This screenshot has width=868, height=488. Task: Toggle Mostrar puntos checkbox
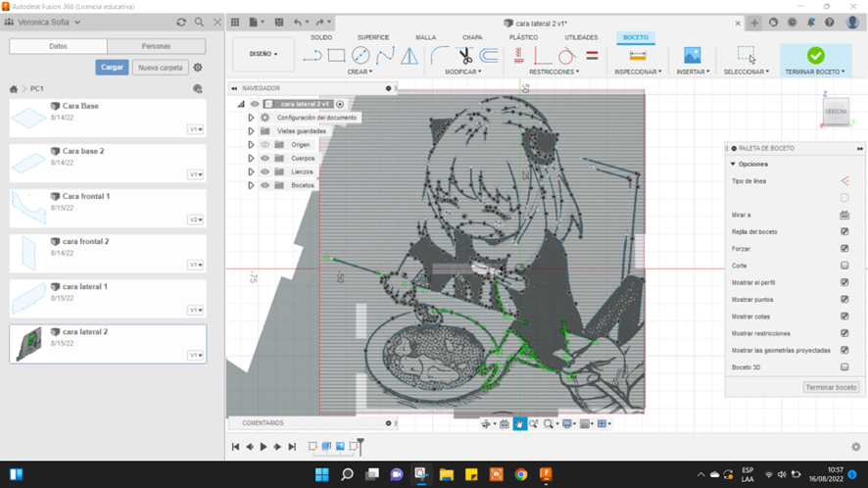tap(844, 299)
